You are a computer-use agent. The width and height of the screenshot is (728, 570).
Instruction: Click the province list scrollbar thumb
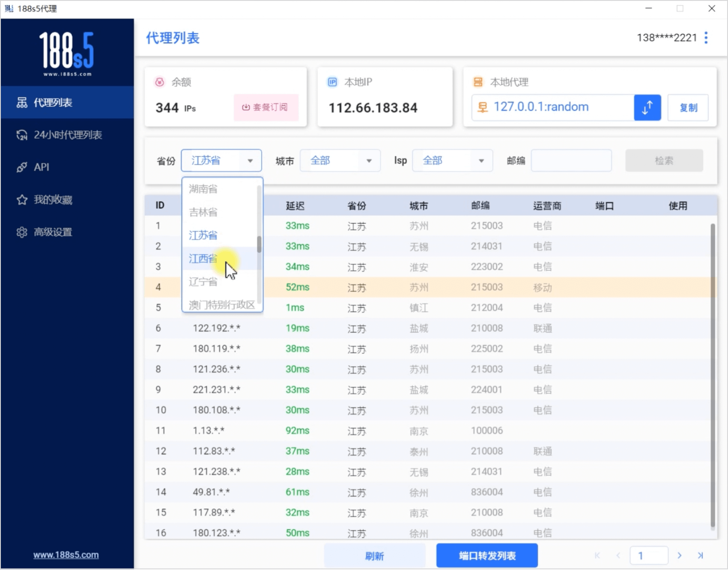259,244
